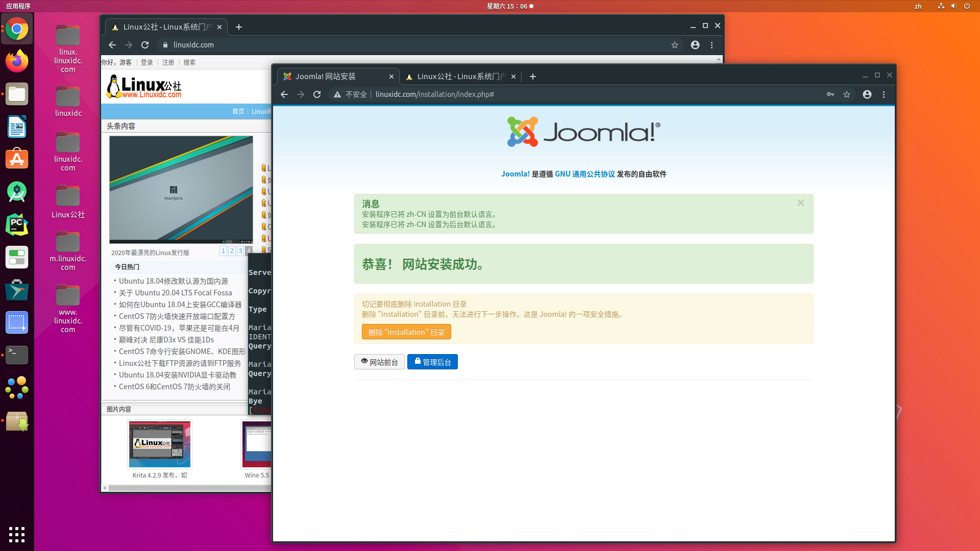This screenshot has width=980, height=551.
Task: Open GNU 通用公共协议 link
Action: pos(585,174)
